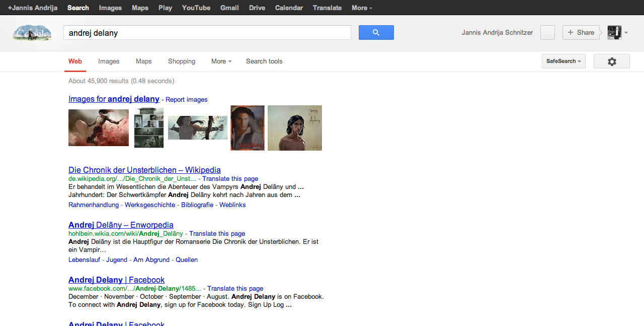The width and height of the screenshot is (644, 326).
Task: Open YouTube in the top black bar
Action: tap(196, 8)
